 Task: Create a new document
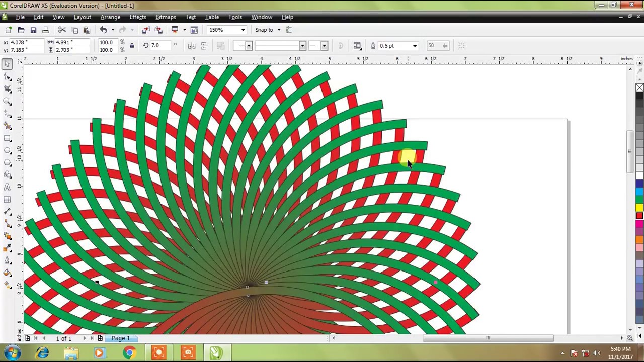[9, 30]
